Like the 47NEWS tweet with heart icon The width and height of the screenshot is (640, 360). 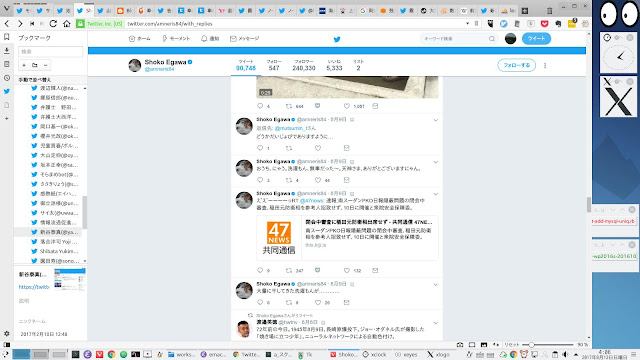point(347,270)
